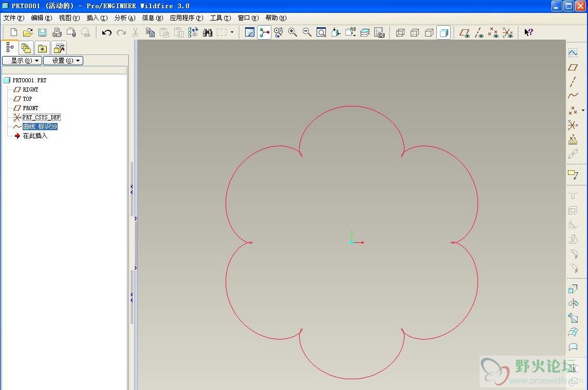Click the zoom out magnifier icon

[307, 32]
